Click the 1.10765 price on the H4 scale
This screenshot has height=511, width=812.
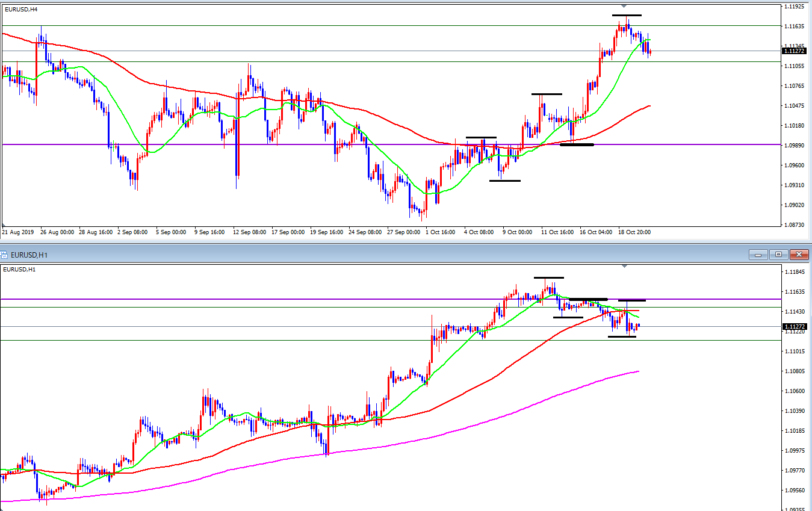coord(795,86)
